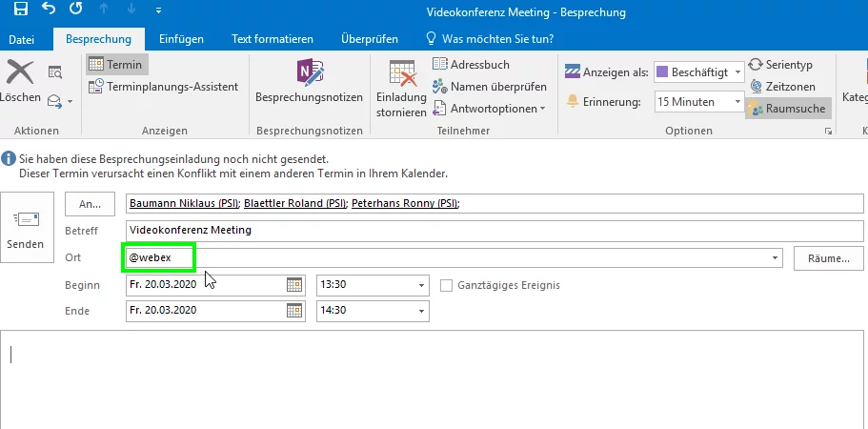Open calendar picker for Ende date
868x429 pixels.
point(294,312)
